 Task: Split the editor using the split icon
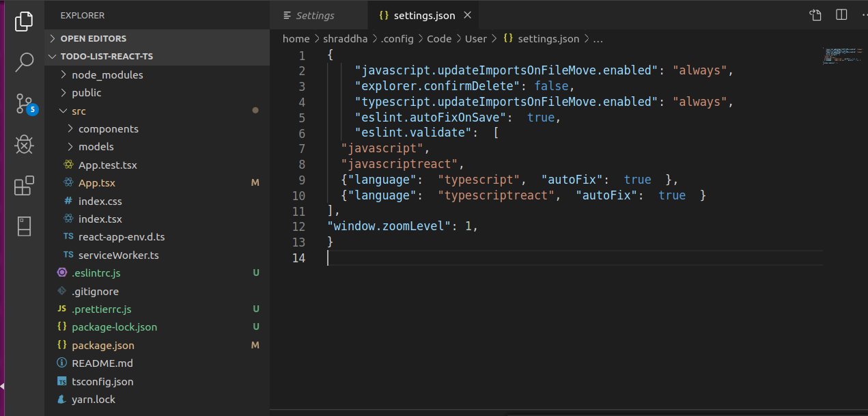pos(841,15)
